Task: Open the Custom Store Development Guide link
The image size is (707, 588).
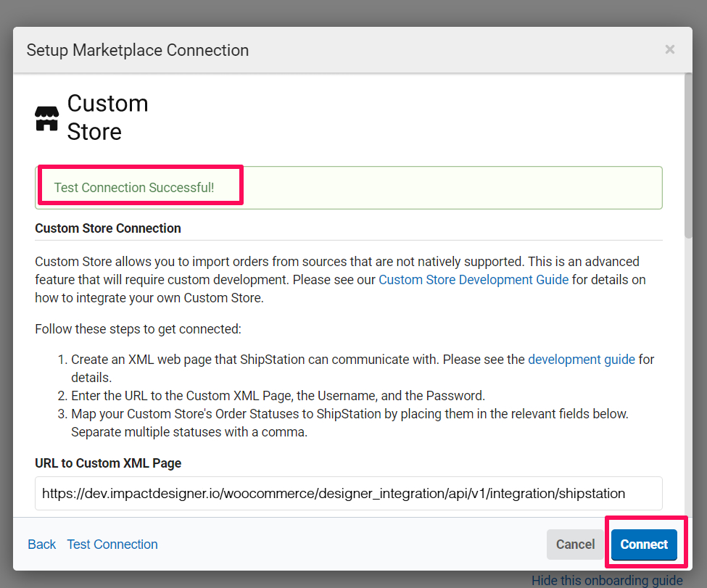Action: coord(474,279)
